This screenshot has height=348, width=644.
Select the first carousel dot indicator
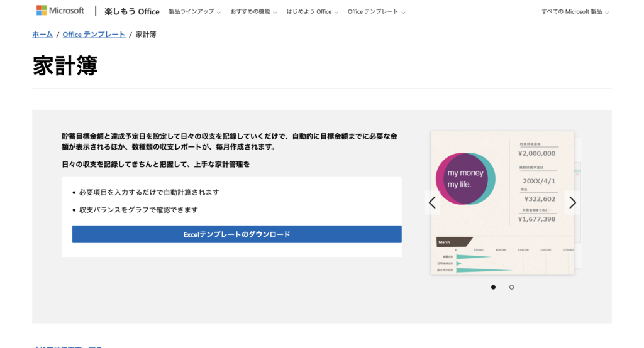[x=493, y=287]
